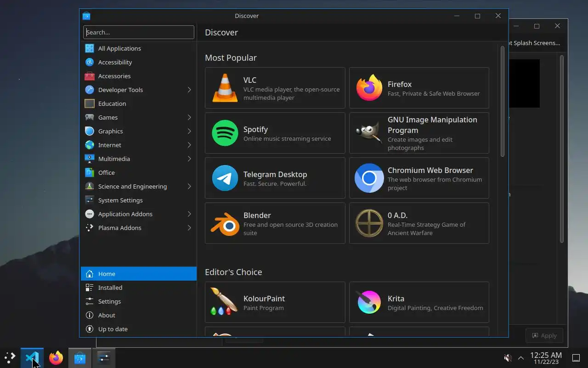Click the Discover search field
Image resolution: width=588 pixels, height=368 pixels.
pyautogui.click(x=139, y=32)
